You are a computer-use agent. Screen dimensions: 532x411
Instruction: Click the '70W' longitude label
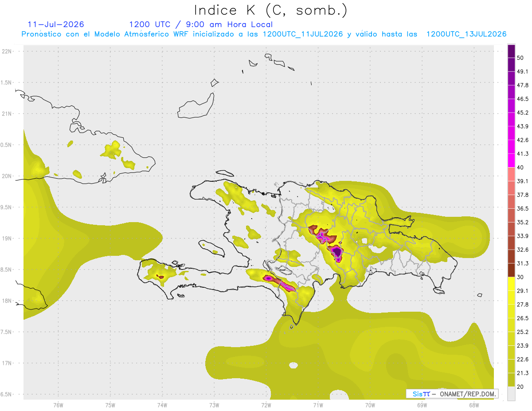(x=370, y=406)
